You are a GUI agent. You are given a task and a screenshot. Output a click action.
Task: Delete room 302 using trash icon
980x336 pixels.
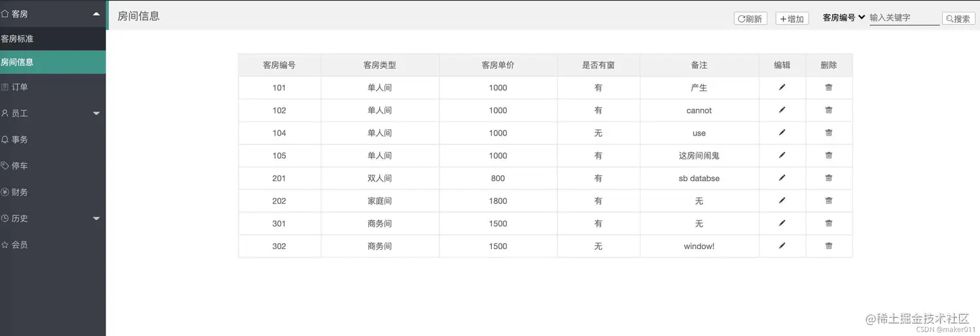click(828, 246)
